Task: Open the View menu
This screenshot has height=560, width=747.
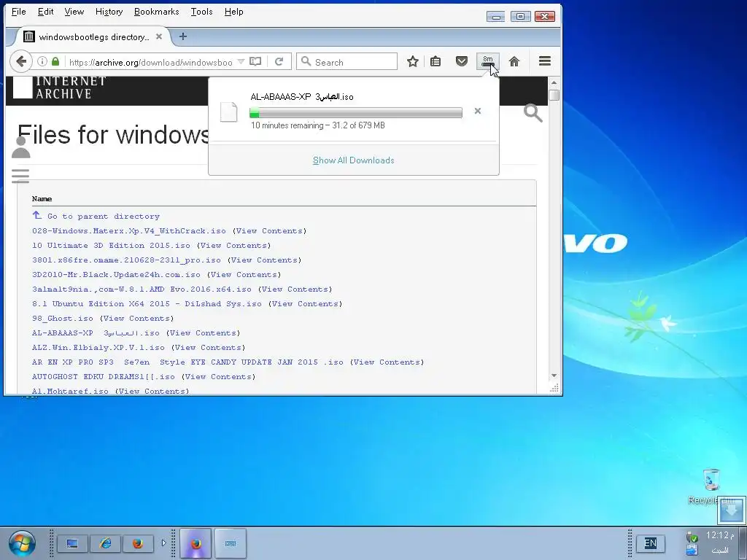Action: 74,12
